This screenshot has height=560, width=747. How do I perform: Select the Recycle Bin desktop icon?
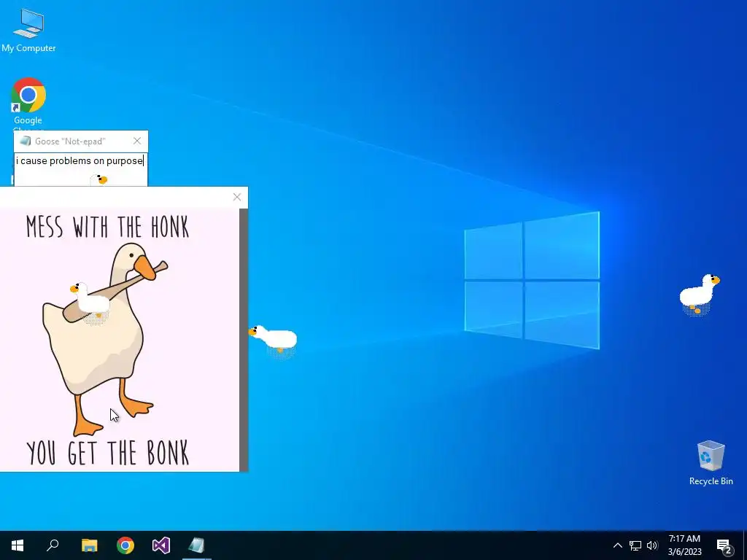coord(711,463)
